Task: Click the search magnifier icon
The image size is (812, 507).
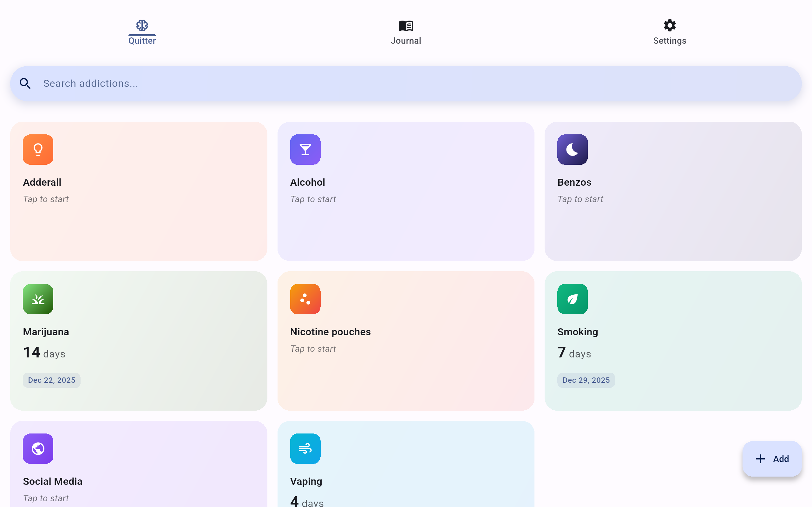Action: coord(25,83)
